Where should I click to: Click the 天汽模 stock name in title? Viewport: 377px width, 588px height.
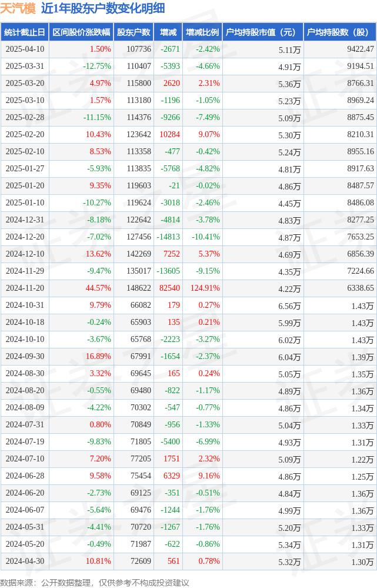(x=18, y=8)
